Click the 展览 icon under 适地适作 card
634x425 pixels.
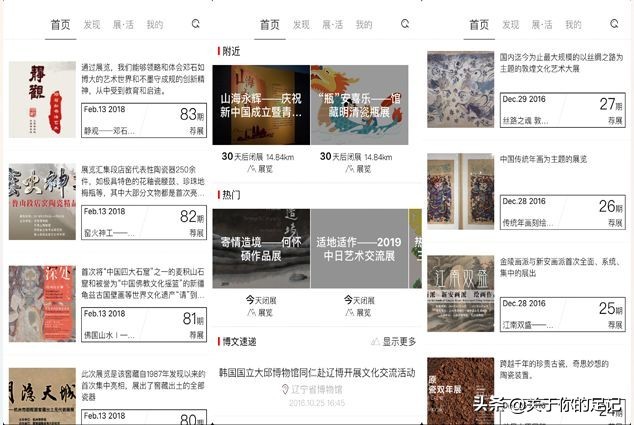pyautogui.click(x=351, y=312)
